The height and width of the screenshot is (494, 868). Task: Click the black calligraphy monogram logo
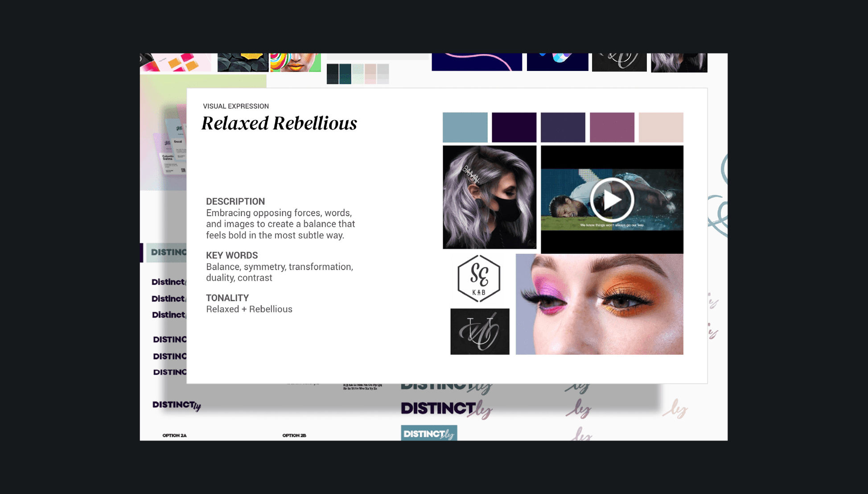pyautogui.click(x=480, y=332)
